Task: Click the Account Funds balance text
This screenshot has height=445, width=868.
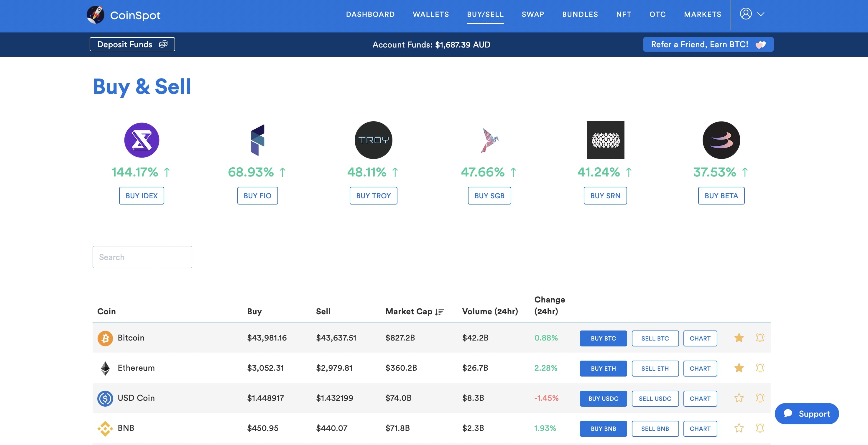Action: click(431, 45)
